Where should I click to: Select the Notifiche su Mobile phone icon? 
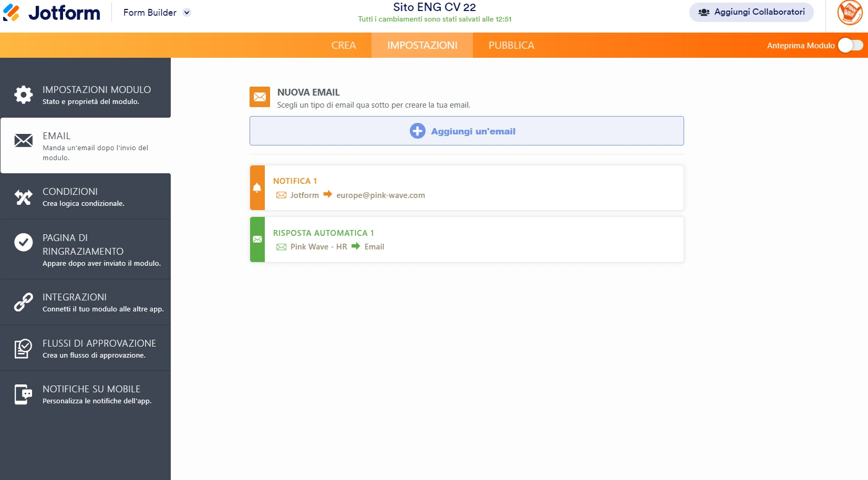pyautogui.click(x=23, y=394)
